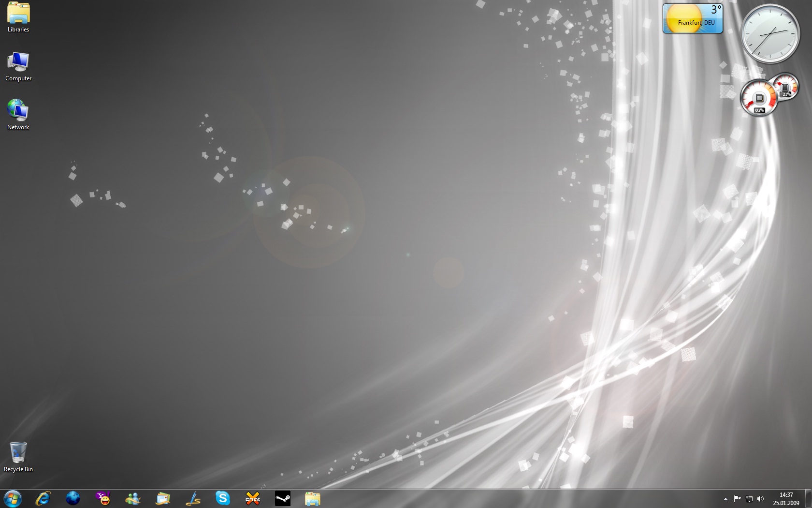Open the volume speaker control
Screen dimensions: 812x508
[x=761, y=499]
